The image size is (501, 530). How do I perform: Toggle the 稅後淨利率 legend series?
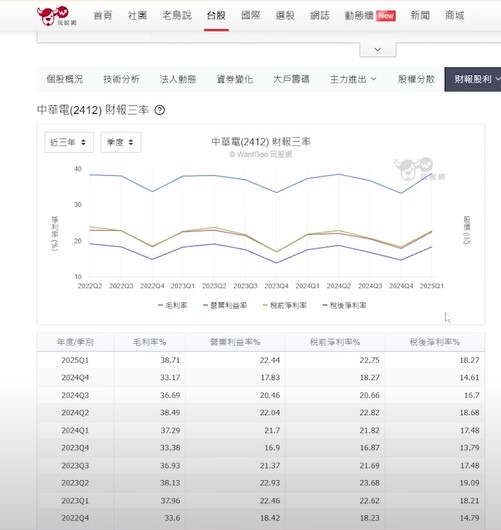pos(344,306)
